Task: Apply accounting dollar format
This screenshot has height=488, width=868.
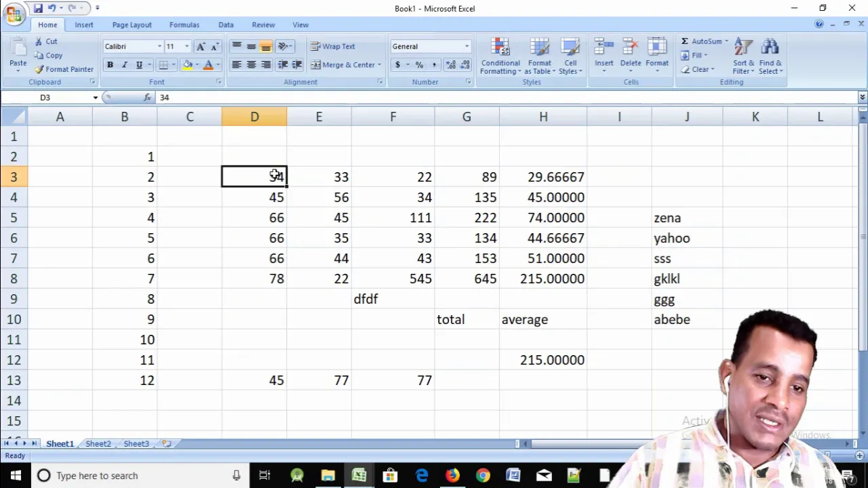Action: coord(397,65)
